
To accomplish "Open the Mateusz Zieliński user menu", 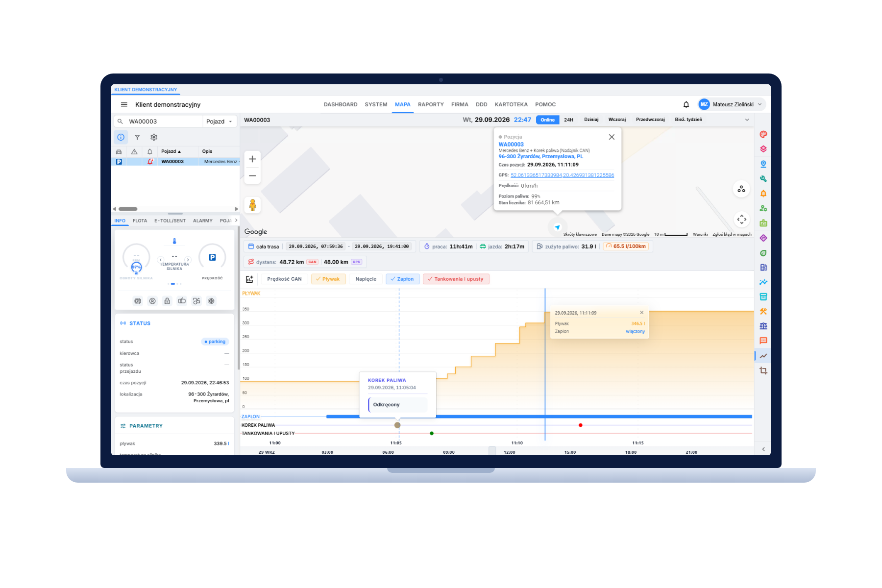I will click(x=732, y=104).
